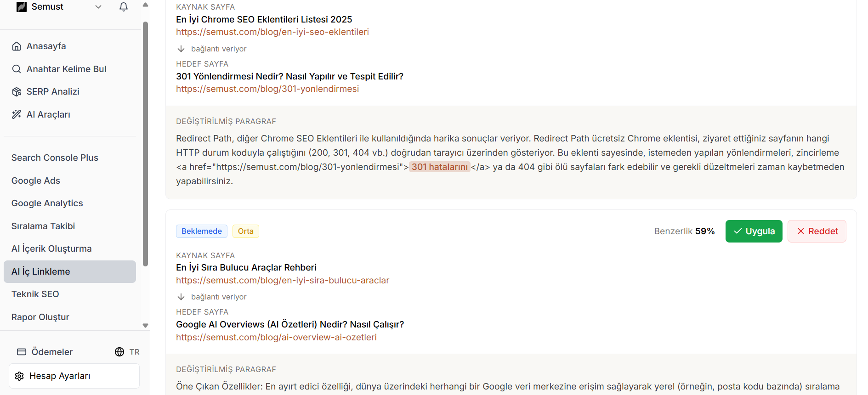
Task: Expand the Semust workspace dropdown chevron
Action: 98,7
